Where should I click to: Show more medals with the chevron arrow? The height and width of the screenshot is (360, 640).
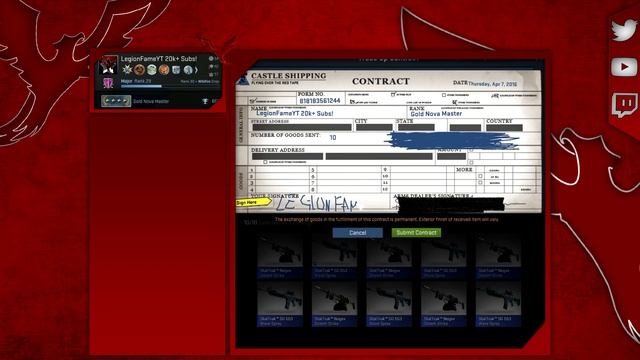click(196, 70)
